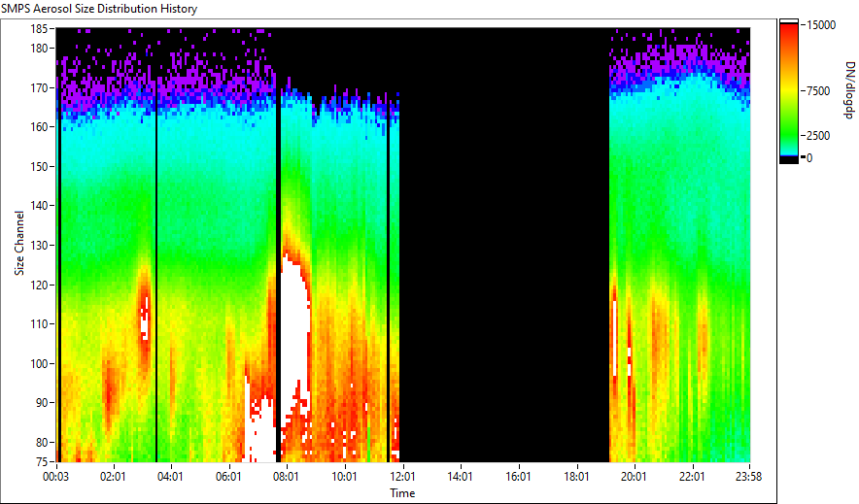The height and width of the screenshot is (504, 859).
Task: Click the 16:01 time axis tick label
Action: pos(518,477)
